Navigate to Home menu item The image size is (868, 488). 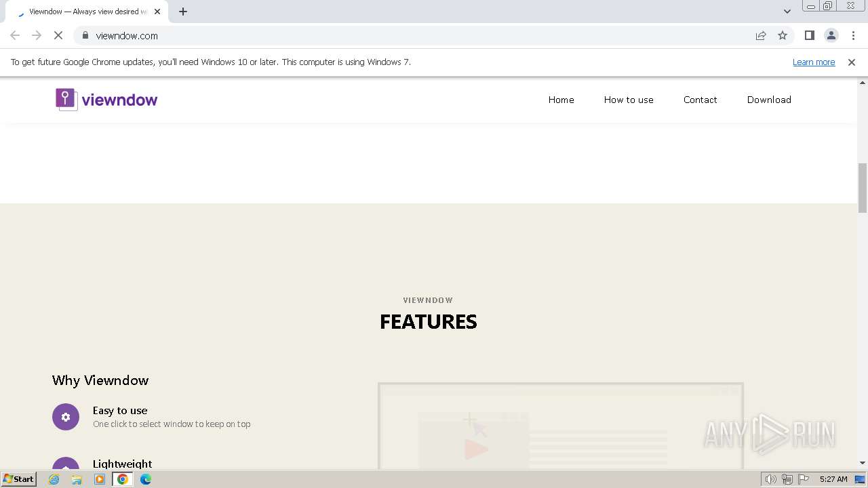click(561, 100)
